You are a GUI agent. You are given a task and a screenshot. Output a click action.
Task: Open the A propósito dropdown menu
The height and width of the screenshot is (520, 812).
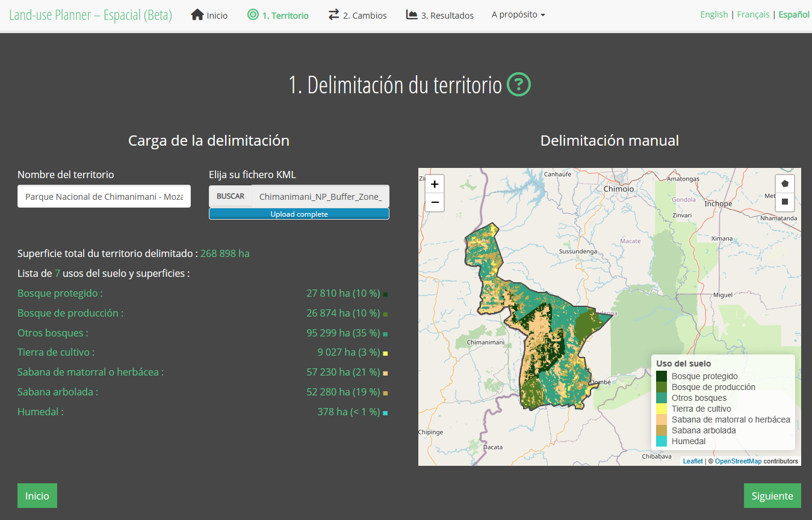tap(518, 15)
